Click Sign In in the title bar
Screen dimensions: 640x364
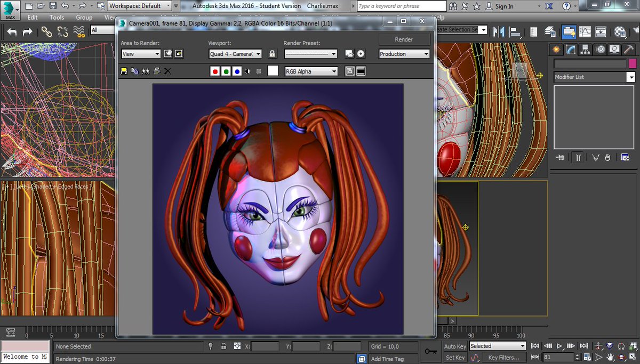pos(504,6)
